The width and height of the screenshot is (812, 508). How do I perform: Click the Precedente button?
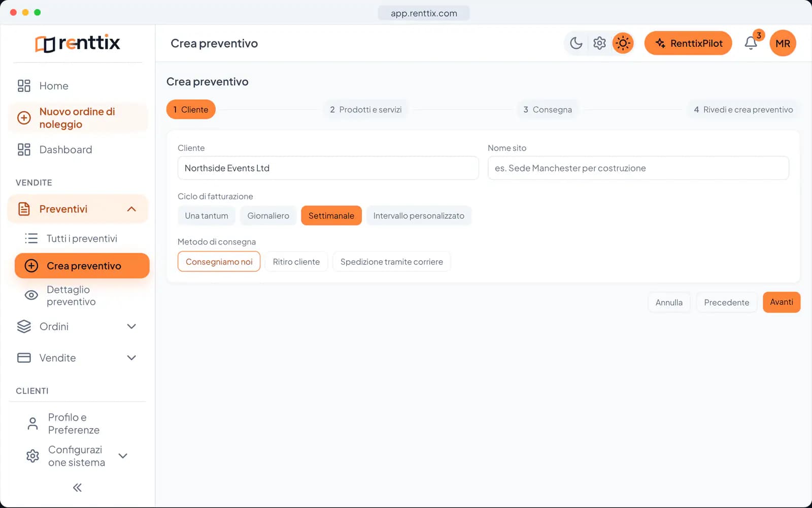tap(726, 302)
